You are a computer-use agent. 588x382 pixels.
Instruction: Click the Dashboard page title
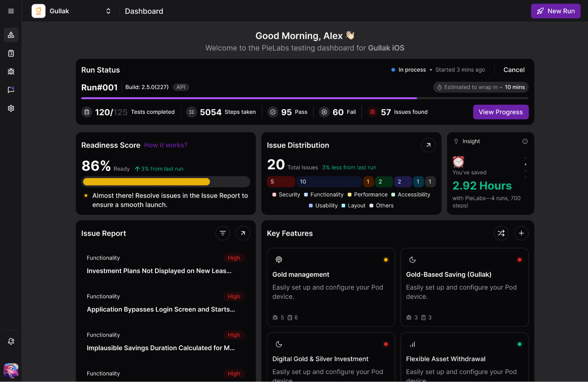point(144,11)
